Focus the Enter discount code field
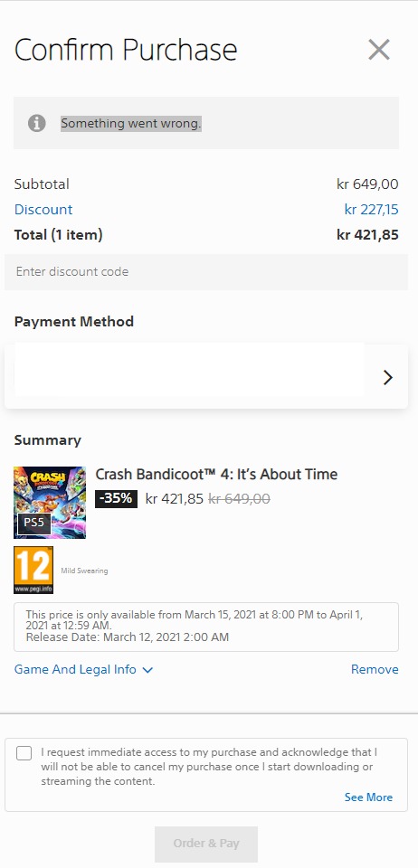 206,272
